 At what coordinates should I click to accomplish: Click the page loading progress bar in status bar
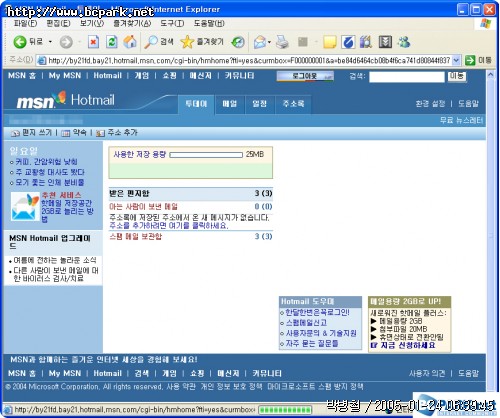tap(285, 409)
